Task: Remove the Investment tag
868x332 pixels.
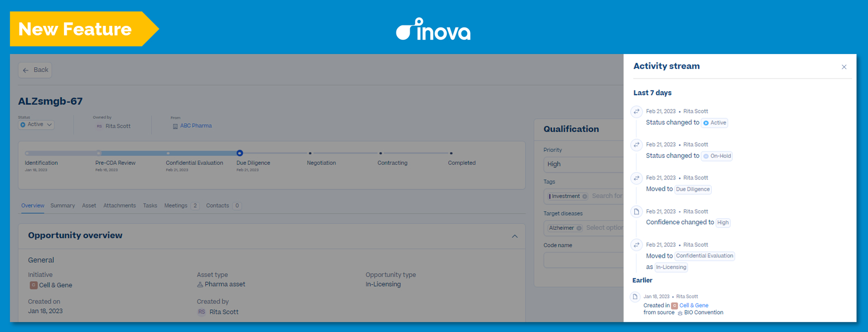Action: tap(585, 196)
